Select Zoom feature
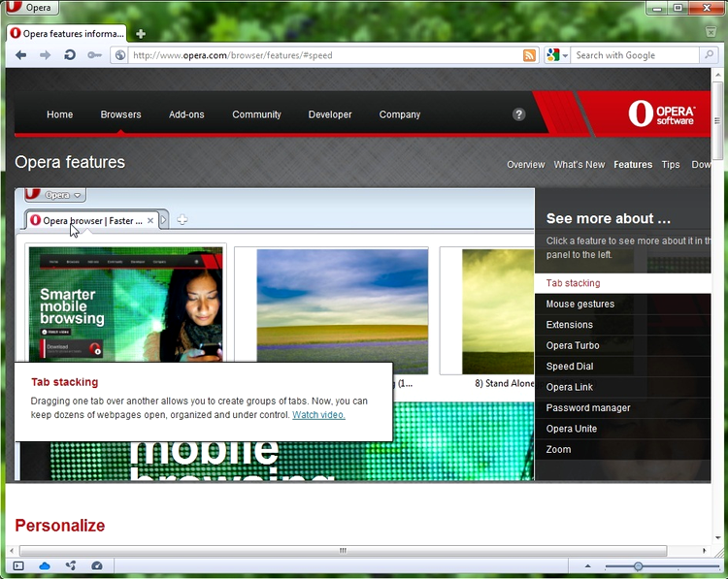The image size is (728, 579). [x=622, y=450]
